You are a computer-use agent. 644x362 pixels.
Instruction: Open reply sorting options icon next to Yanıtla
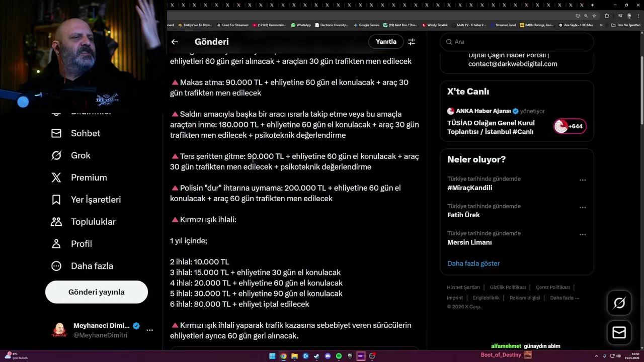tap(412, 42)
